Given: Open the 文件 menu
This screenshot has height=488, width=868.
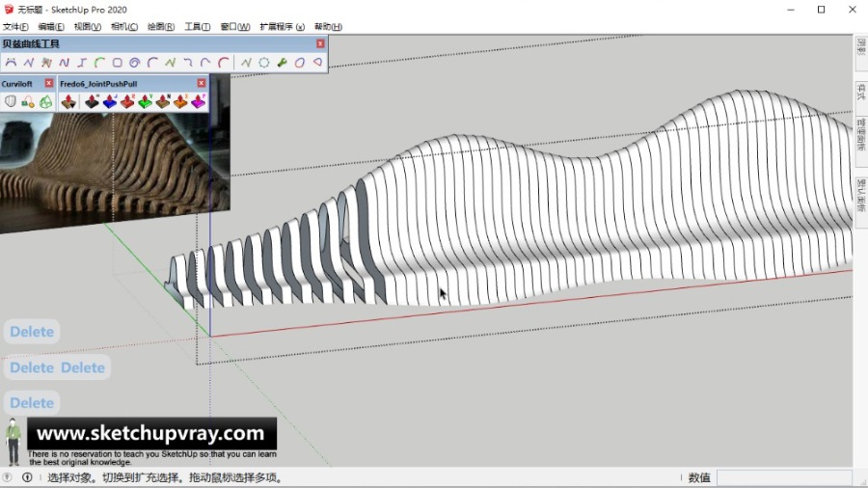Looking at the screenshot, I should pos(16,27).
